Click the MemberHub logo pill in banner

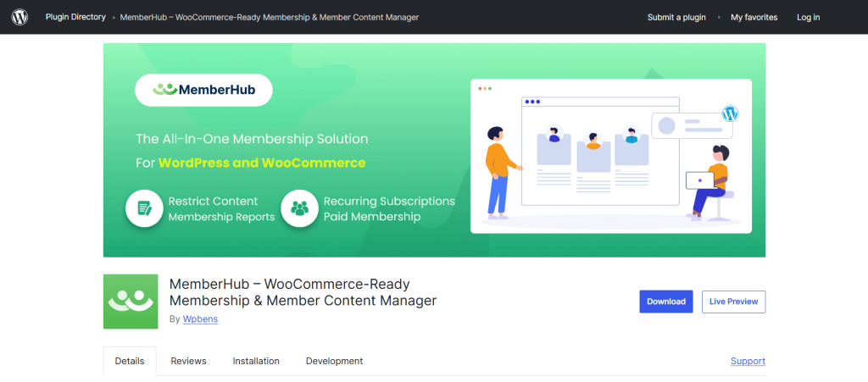203,90
